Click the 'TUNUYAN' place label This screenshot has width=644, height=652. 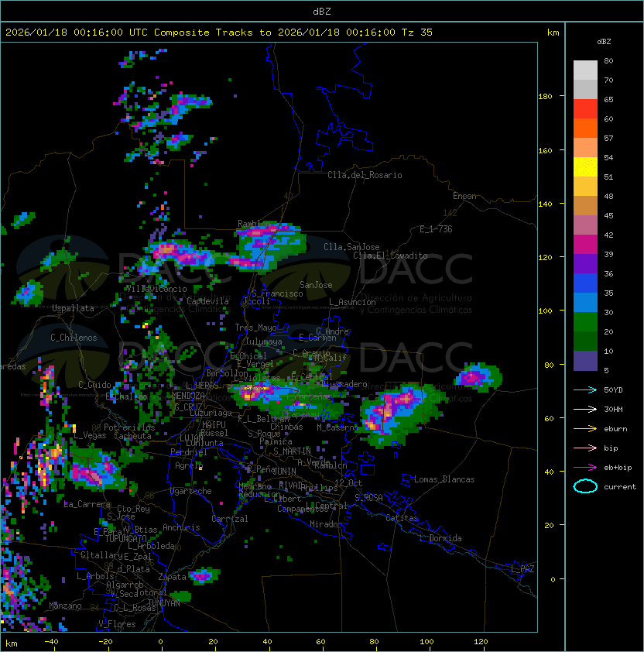[164, 603]
